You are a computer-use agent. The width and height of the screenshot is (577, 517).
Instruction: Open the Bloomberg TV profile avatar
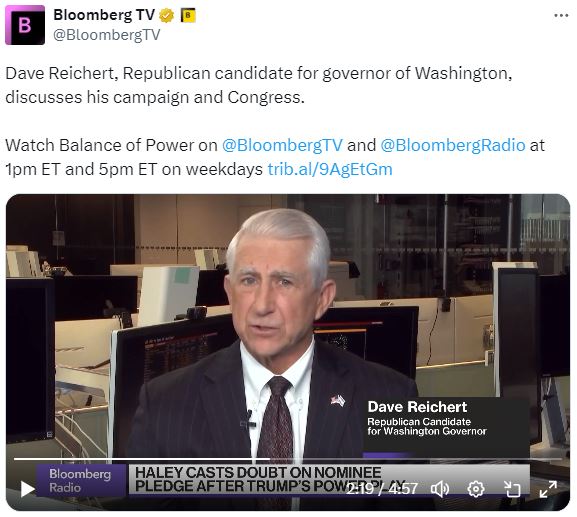click(25, 25)
